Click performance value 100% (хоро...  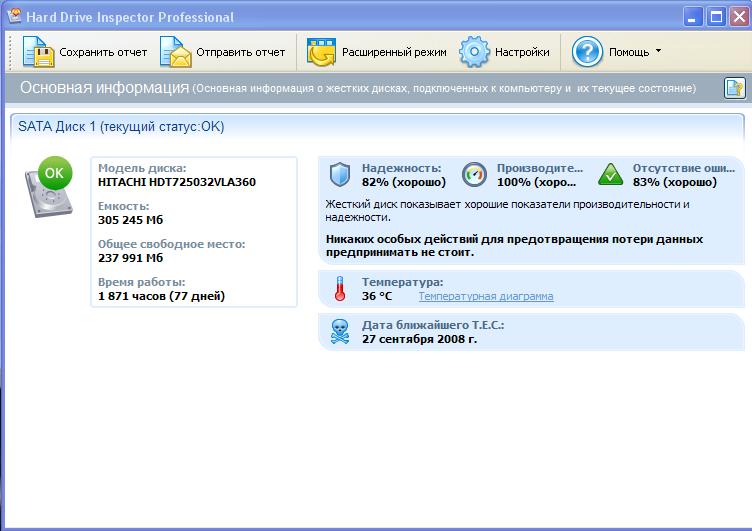coord(536,182)
